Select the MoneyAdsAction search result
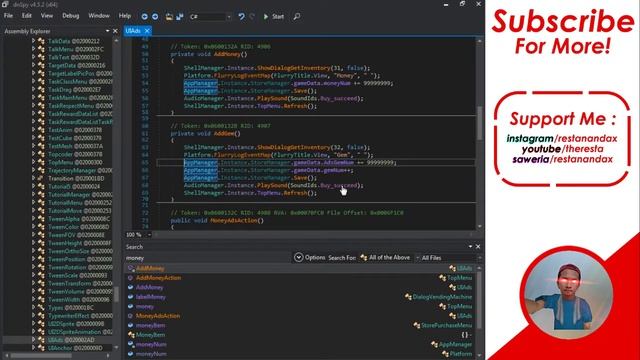This screenshot has width=640, height=360. coord(300,316)
